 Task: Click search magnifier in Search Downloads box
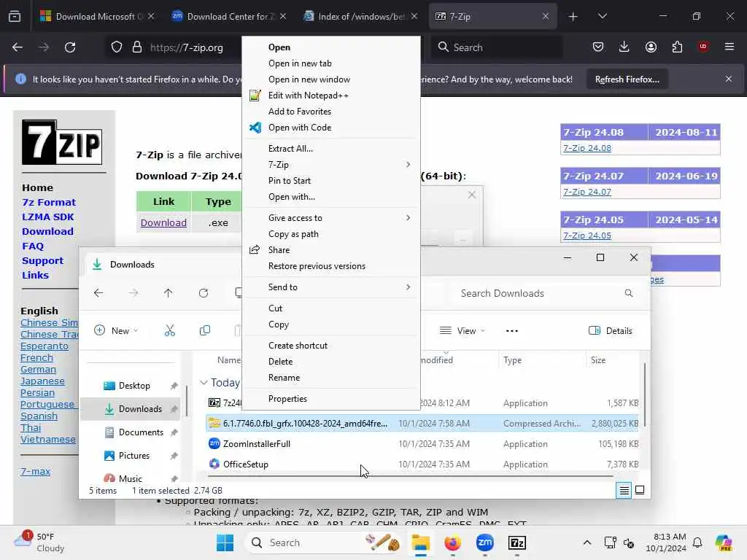629,293
